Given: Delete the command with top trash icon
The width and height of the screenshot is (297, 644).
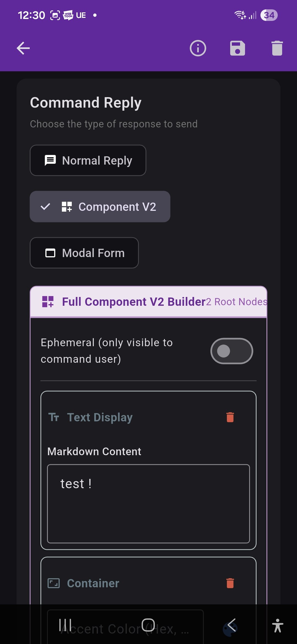Looking at the screenshot, I should click(277, 48).
